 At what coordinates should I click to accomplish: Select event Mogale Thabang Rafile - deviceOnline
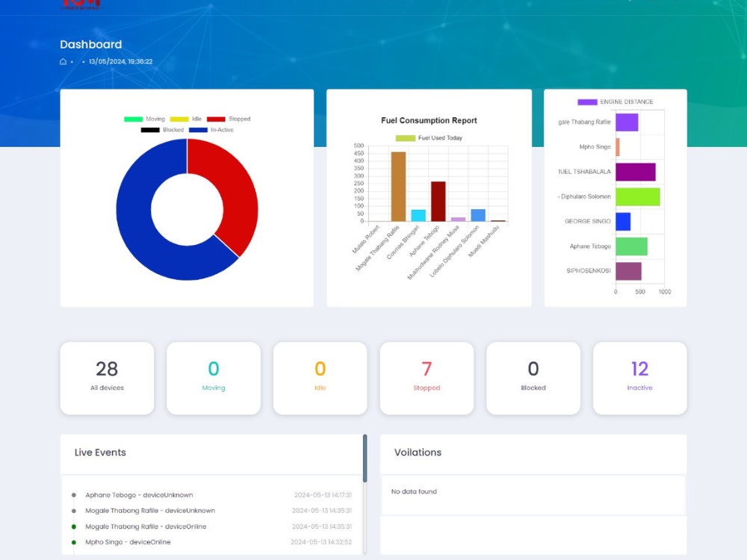[146, 526]
